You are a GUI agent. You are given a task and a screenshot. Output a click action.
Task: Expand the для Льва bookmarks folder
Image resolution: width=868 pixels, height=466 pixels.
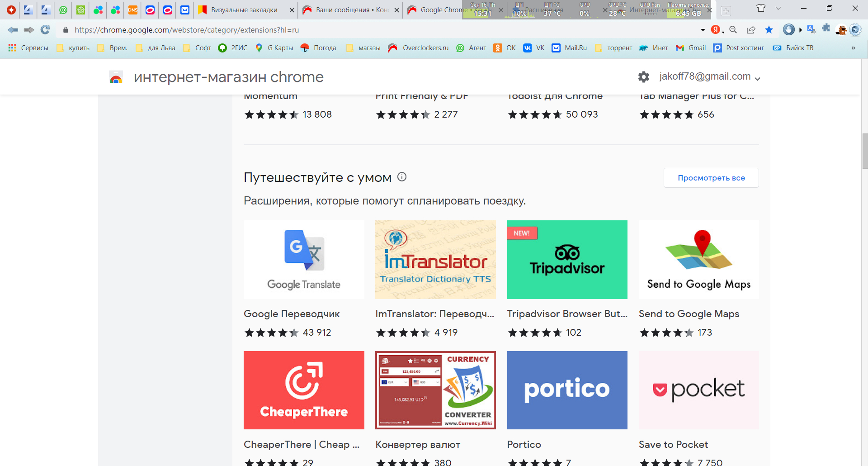click(156, 48)
